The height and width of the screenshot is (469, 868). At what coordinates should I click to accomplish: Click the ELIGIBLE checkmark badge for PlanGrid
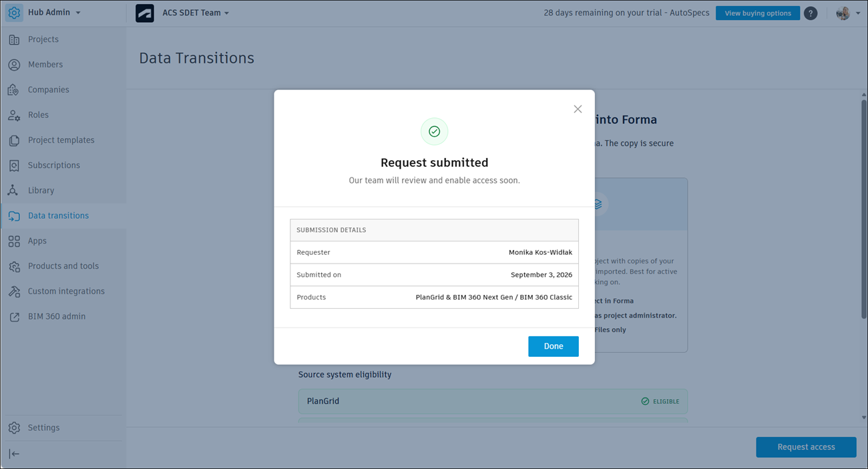click(x=660, y=402)
